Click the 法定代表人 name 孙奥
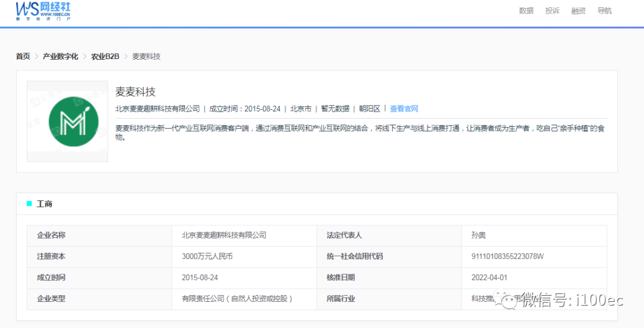 tap(478, 235)
